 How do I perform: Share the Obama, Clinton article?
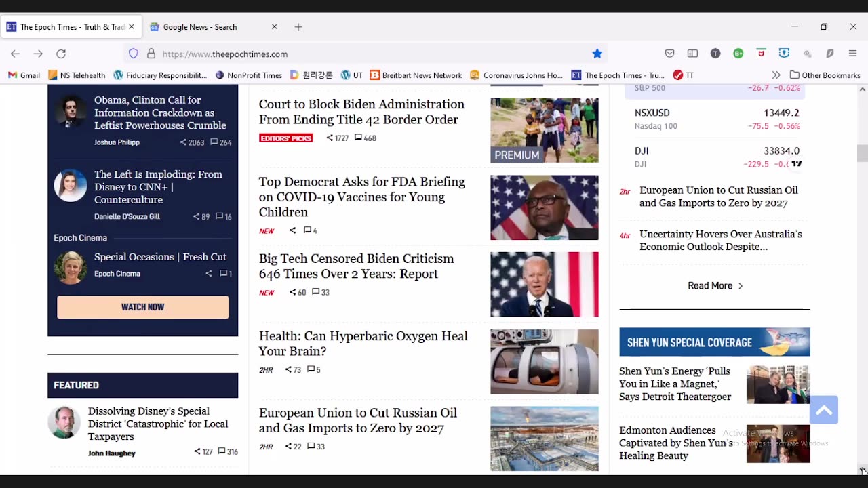(x=192, y=142)
